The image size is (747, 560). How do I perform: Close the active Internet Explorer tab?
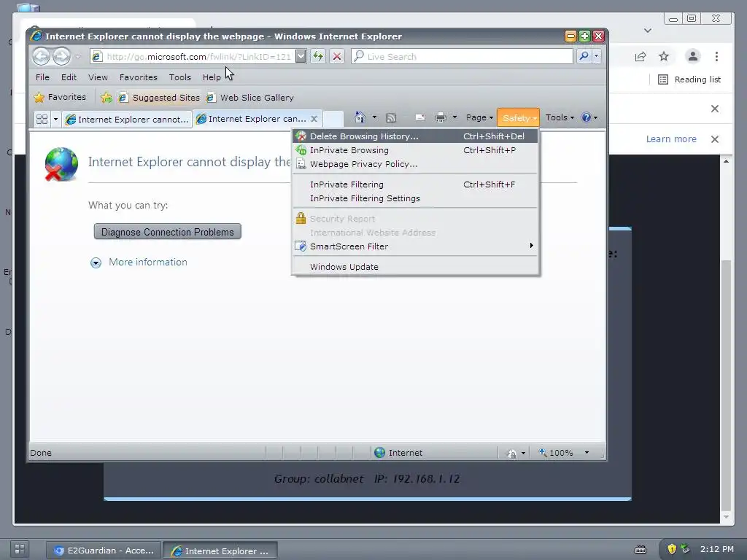(314, 119)
